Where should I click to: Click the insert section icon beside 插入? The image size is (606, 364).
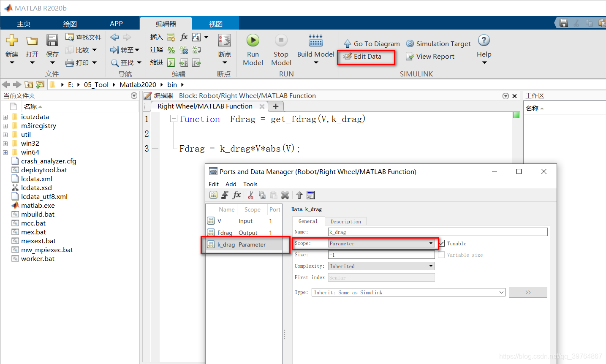pos(171,37)
